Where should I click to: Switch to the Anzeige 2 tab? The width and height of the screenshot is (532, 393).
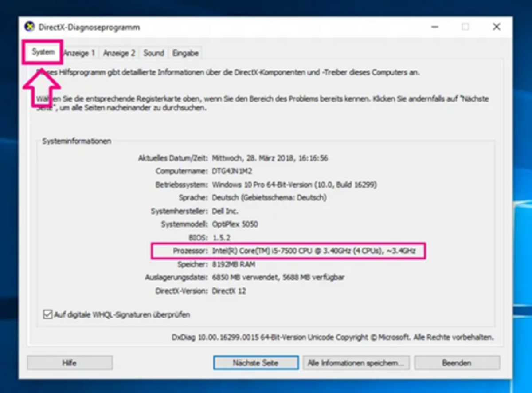coord(119,53)
